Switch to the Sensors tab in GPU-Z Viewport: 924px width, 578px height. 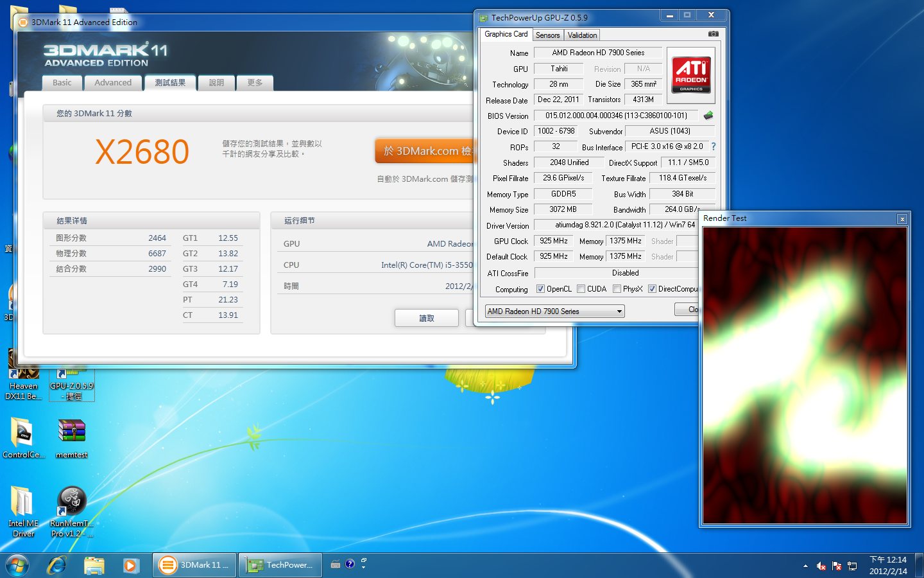548,35
